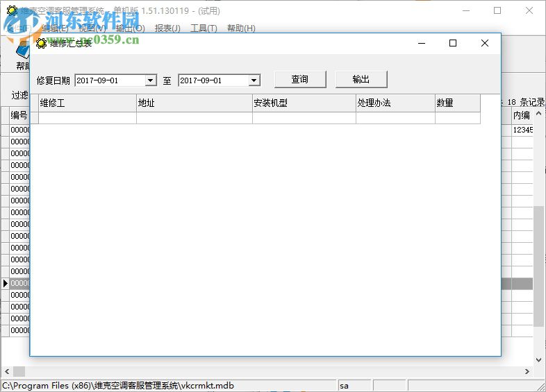Click the 查询 query button
The height and width of the screenshot is (392, 546).
[x=300, y=79]
